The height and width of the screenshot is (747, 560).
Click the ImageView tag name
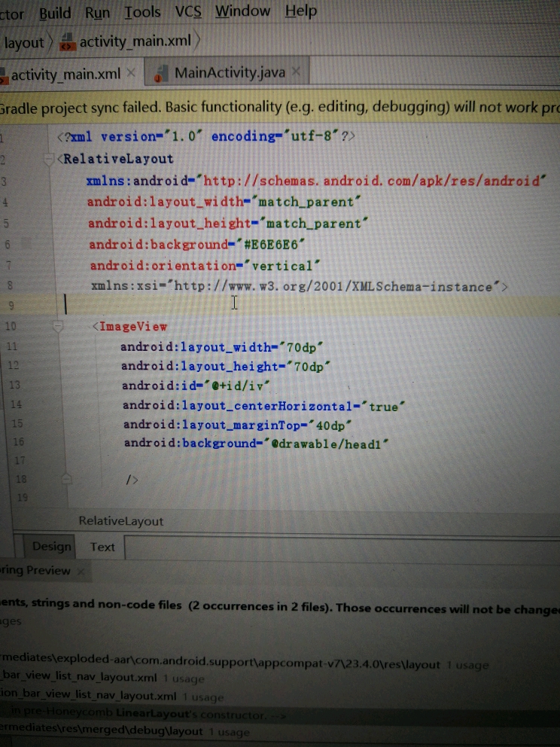pos(133,327)
